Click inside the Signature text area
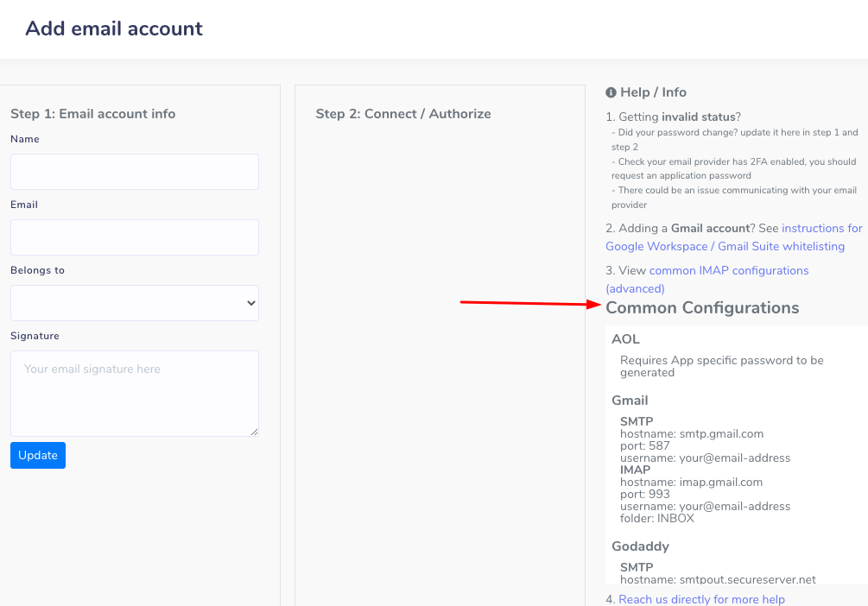 (134, 393)
